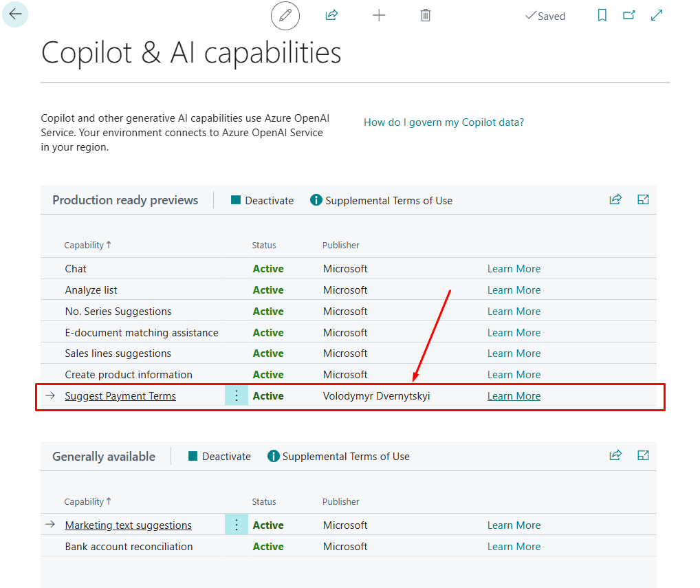Share the Production ready previews list
Screen dimensions: 700x588
[x=615, y=199]
